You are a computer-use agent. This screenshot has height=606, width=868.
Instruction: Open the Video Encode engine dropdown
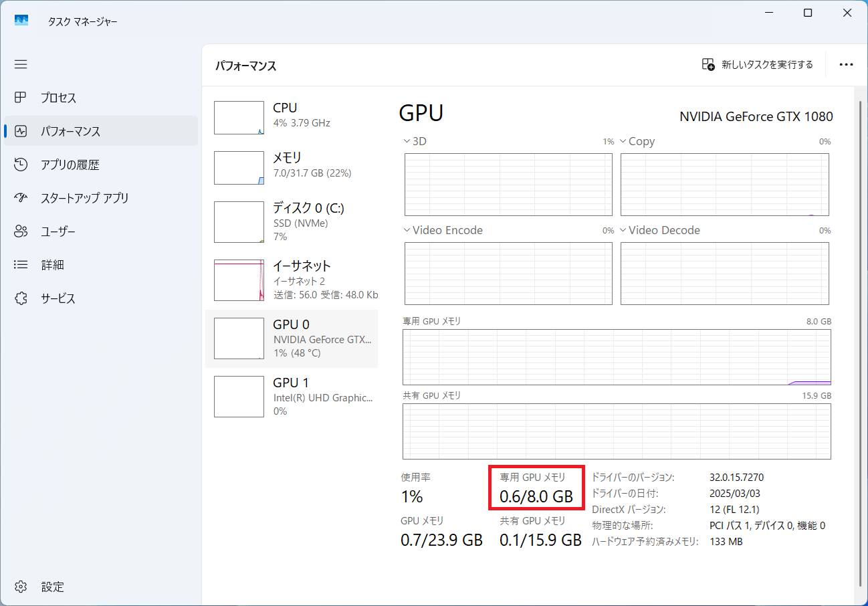pyautogui.click(x=407, y=230)
